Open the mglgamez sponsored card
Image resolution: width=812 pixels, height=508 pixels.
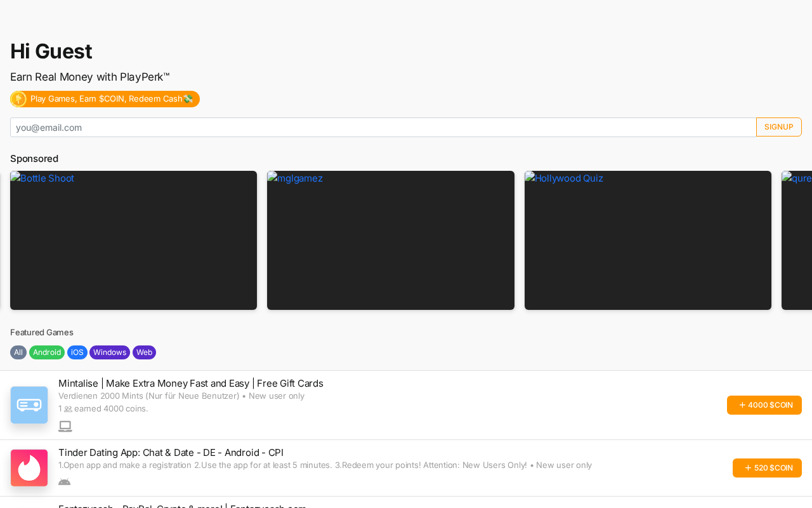click(x=391, y=240)
